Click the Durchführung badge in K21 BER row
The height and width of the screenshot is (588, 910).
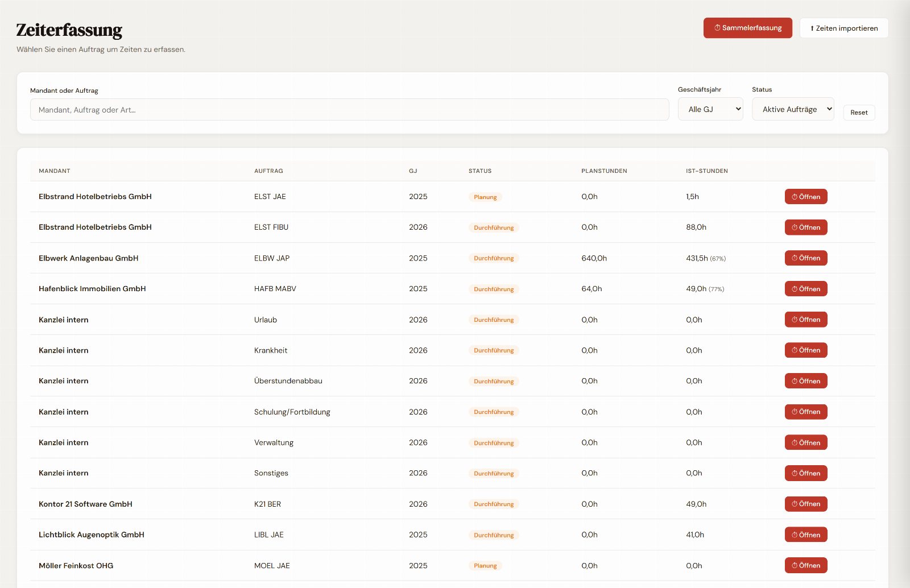pyautogui.click(x=494, y=504)
